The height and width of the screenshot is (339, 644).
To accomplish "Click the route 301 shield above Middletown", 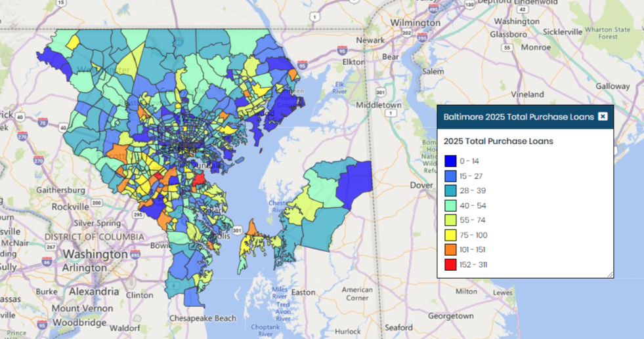I will [381, 92].
